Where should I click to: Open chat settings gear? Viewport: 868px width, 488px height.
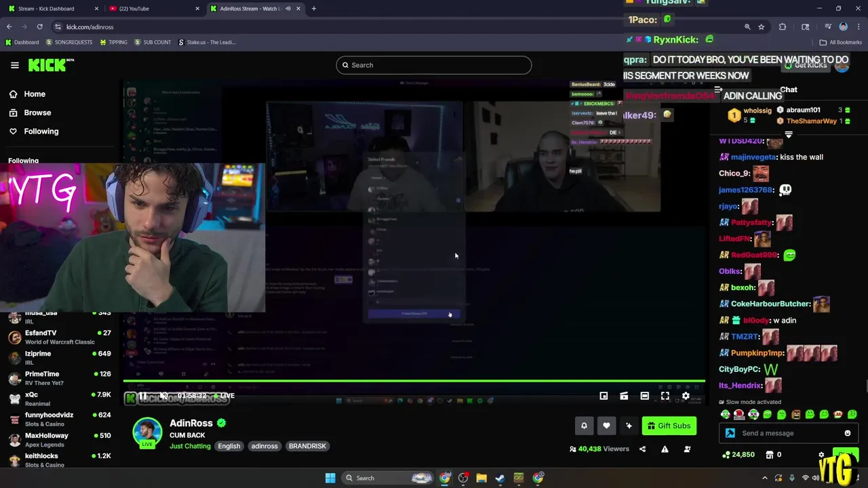(821, 455)
